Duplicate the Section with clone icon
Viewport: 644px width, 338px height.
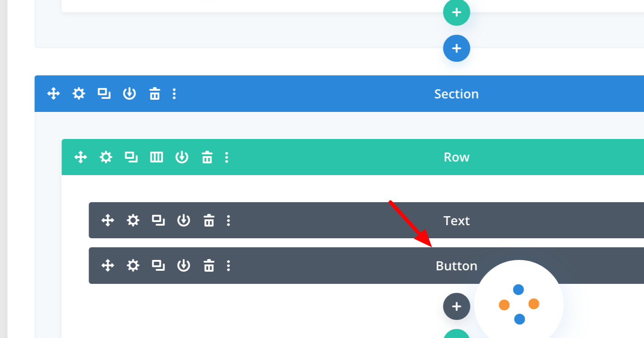[x=104, y=94]
